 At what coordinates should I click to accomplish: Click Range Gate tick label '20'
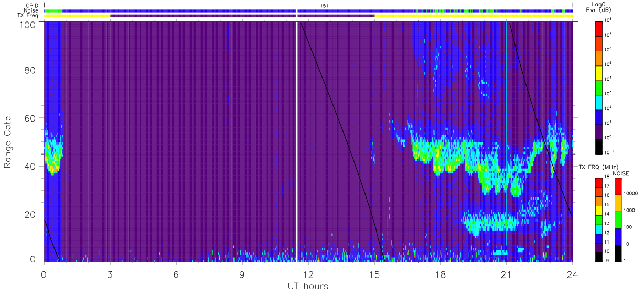30,214
